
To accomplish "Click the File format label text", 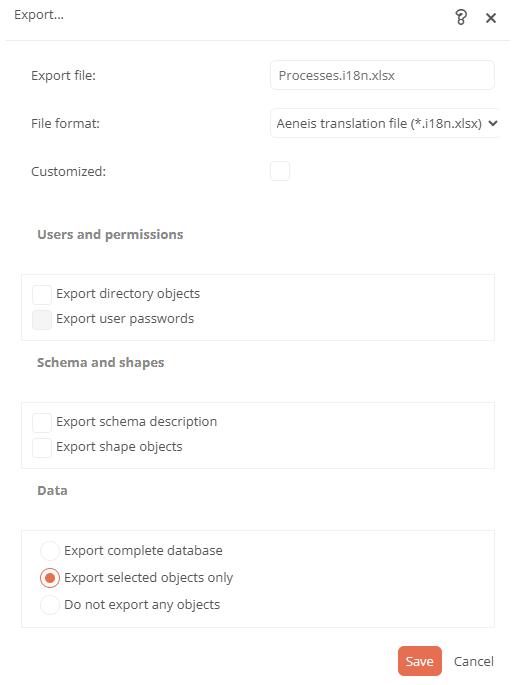I will tap(66, 124).
